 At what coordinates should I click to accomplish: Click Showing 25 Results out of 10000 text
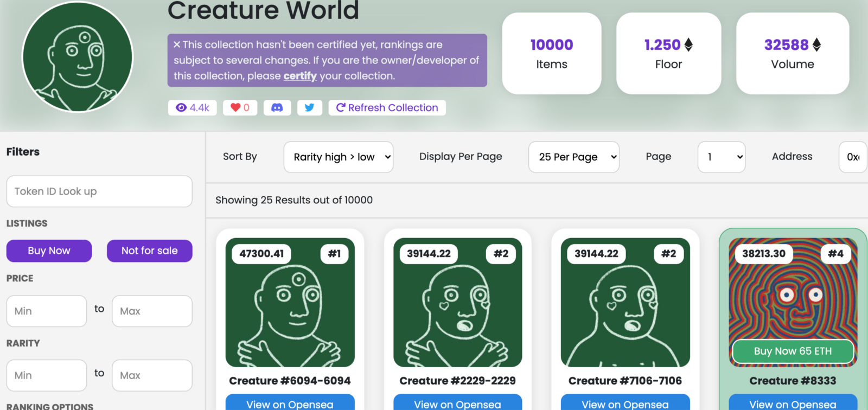click(x=294, y=200)
